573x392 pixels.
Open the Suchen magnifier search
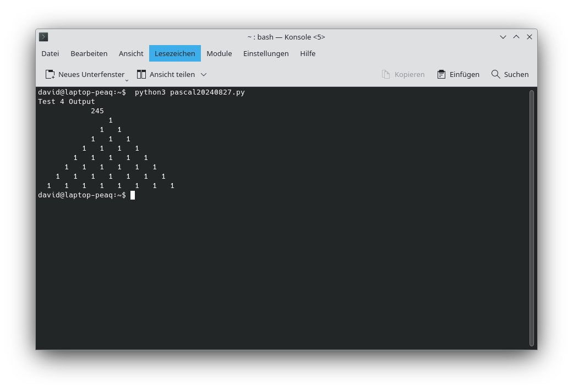495,74
